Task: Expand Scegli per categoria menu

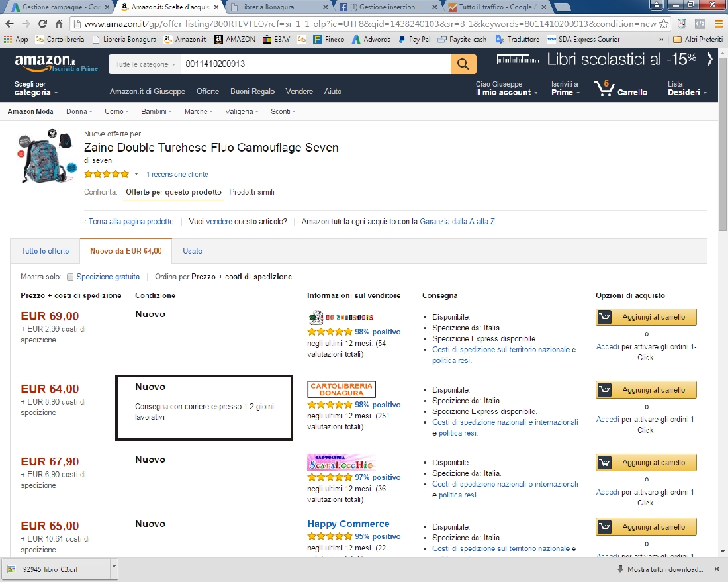Action: (x=36, y=88)
